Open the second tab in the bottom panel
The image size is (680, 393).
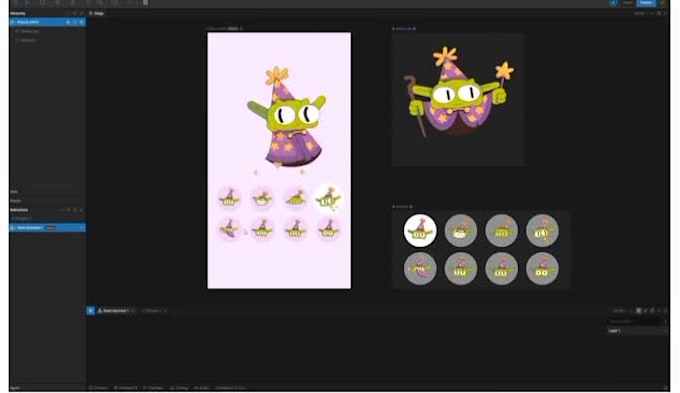153,311
